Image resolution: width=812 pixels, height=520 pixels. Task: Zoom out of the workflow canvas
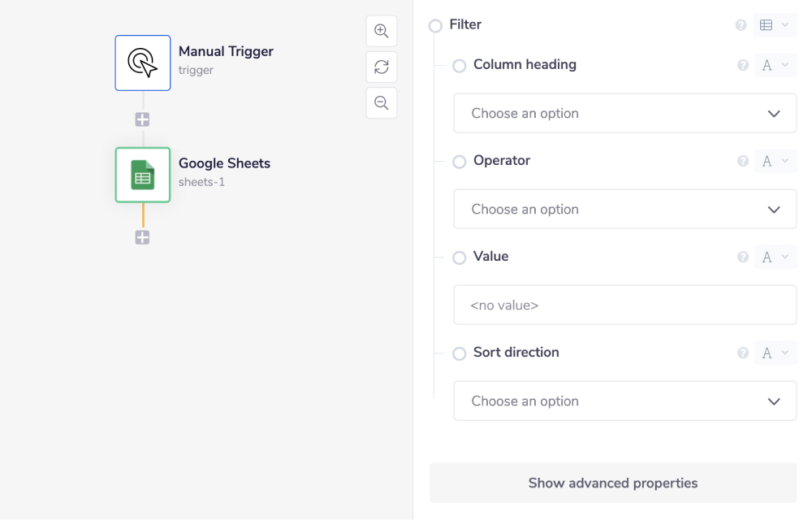tap(381, 102)
